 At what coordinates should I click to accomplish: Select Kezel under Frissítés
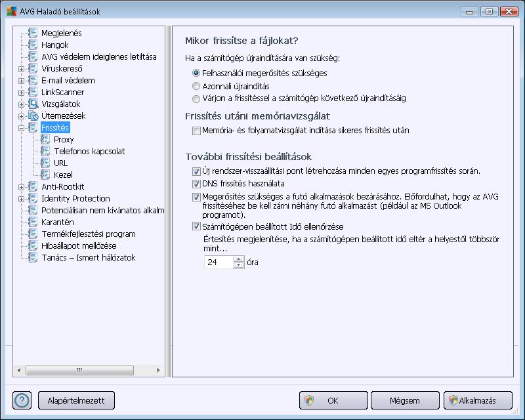click(63, 175)
